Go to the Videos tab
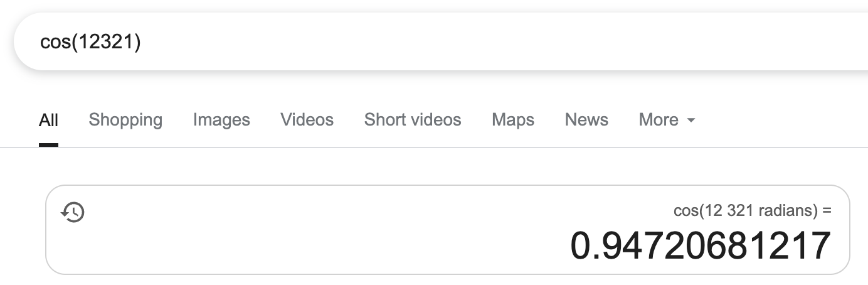Viewport: 868px width, 285px height. coord(307,120)
